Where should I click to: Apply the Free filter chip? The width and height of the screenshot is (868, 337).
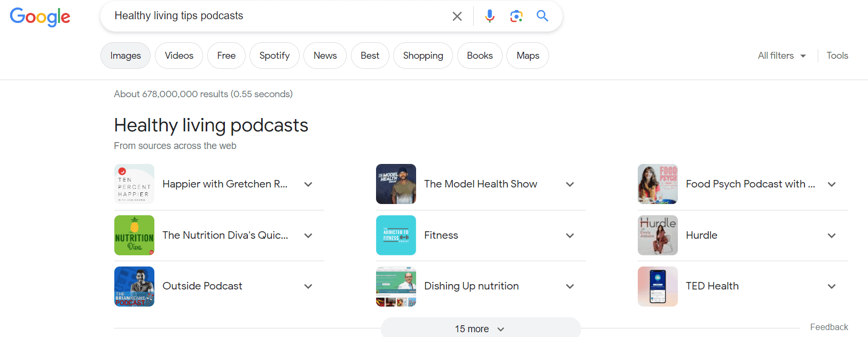(x=226, y=56)
